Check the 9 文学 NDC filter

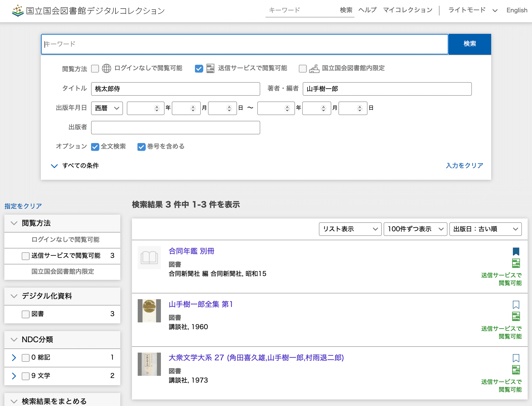tap(26, 376)
